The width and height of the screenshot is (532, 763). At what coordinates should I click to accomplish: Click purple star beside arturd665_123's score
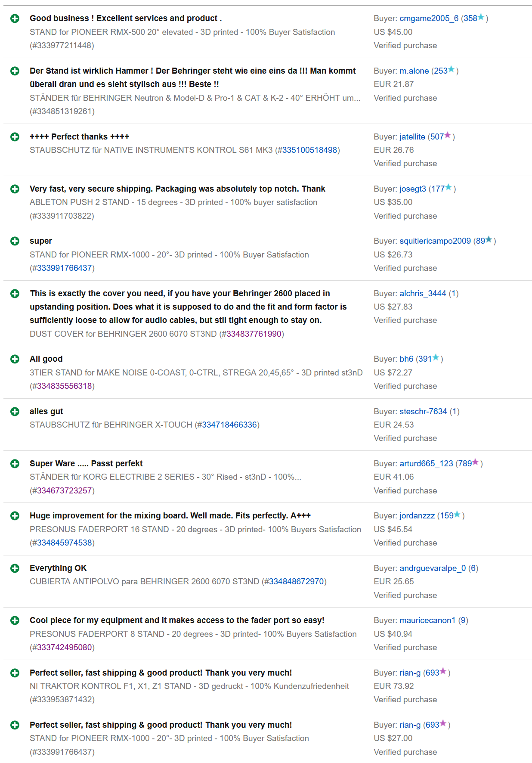click(x=476, y=462)
